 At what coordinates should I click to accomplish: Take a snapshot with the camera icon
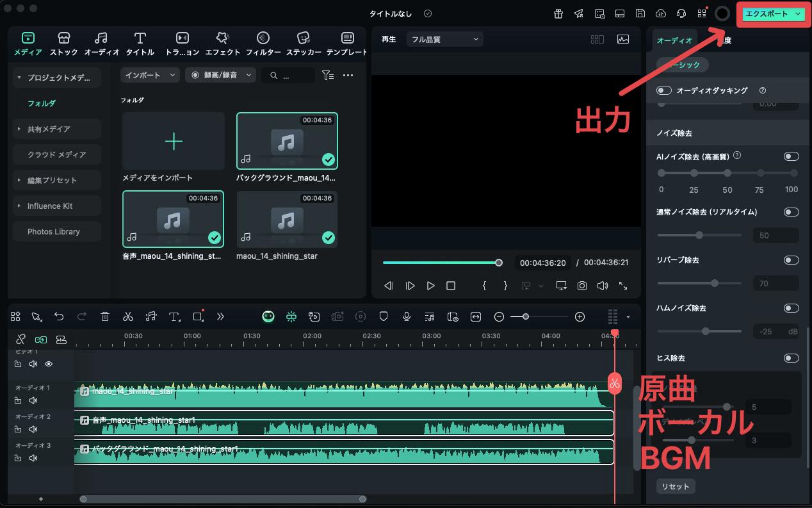pos(581,286)
